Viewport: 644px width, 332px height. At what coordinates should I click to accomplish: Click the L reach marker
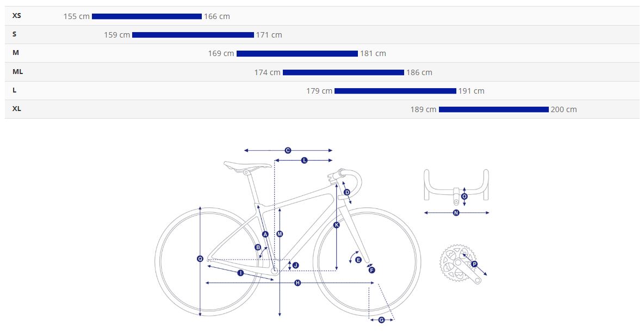pos(304,160)
